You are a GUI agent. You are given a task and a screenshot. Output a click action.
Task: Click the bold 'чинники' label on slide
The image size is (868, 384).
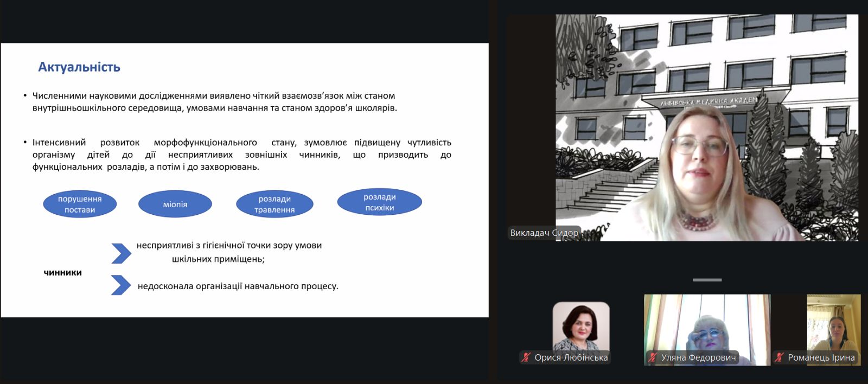point(62,273)
